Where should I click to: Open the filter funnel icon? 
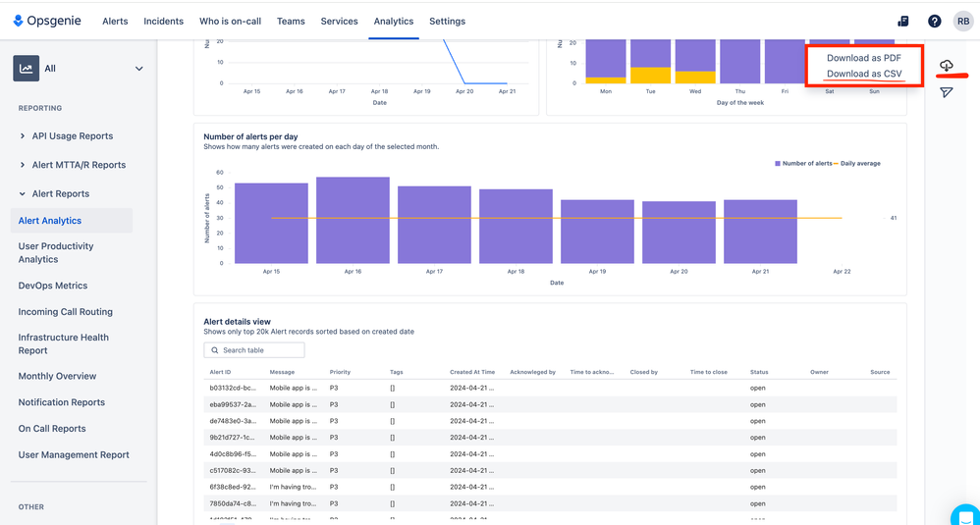[x=947, y=92]
